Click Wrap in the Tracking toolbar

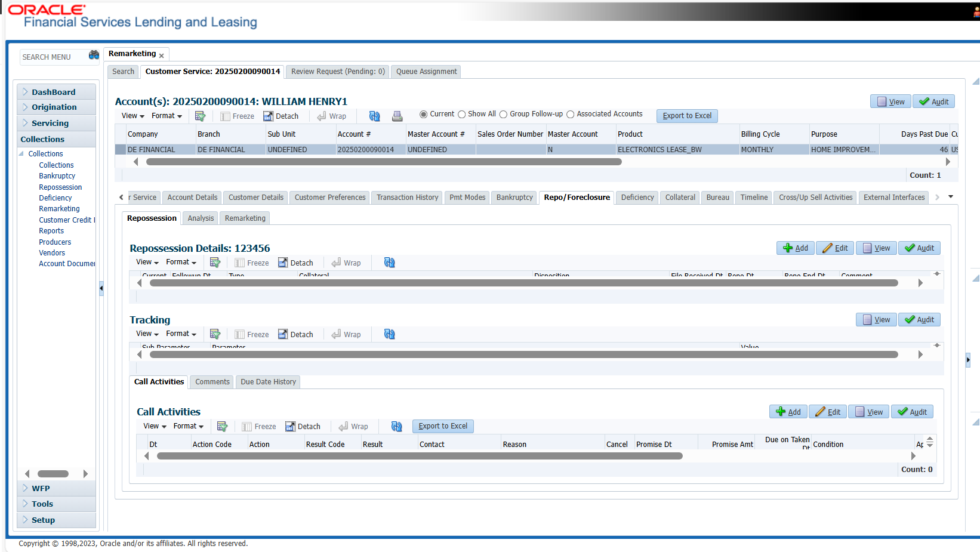[x=346, y=335]
